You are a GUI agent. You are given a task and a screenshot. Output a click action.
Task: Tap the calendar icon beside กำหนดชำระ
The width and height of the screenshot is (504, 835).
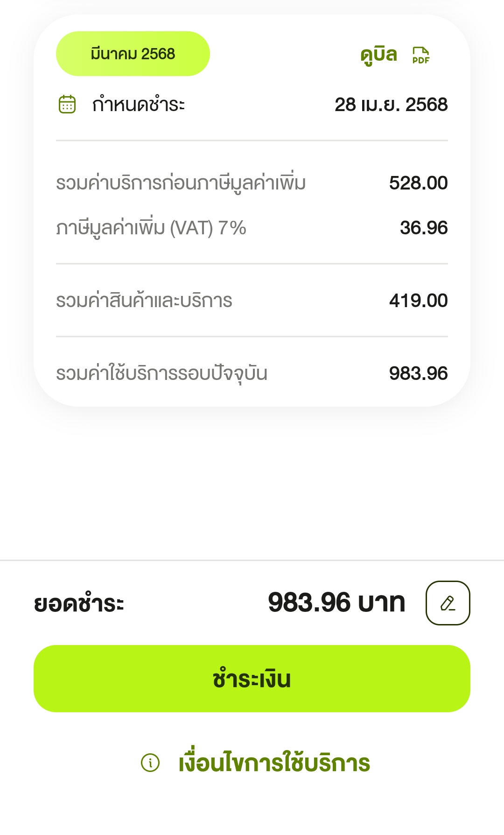click(67, 104)
